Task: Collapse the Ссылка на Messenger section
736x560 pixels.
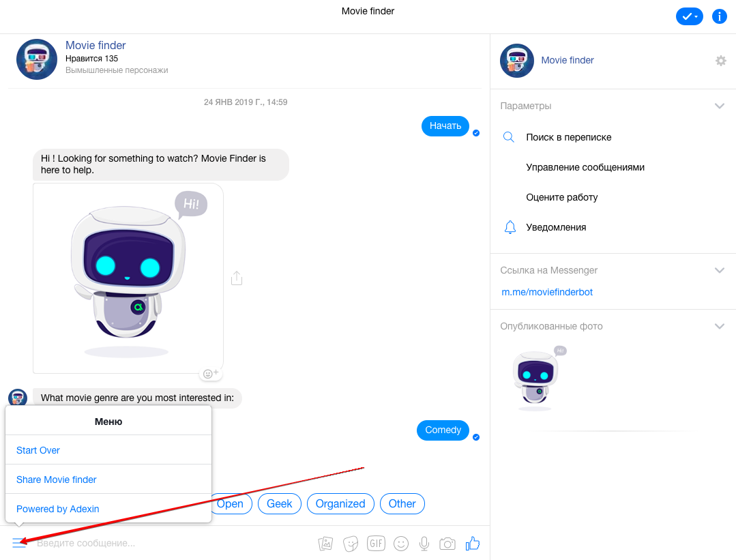Action: point(719,270)
